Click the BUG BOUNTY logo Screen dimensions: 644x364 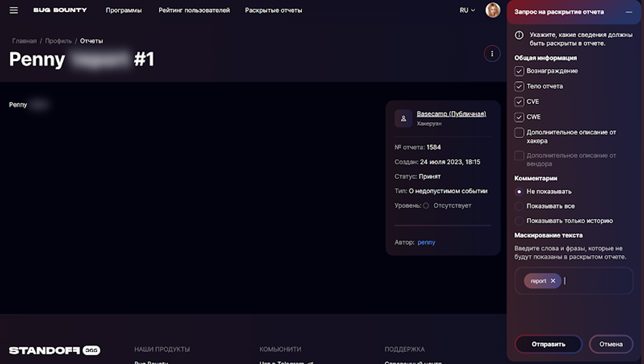(60, 10)
